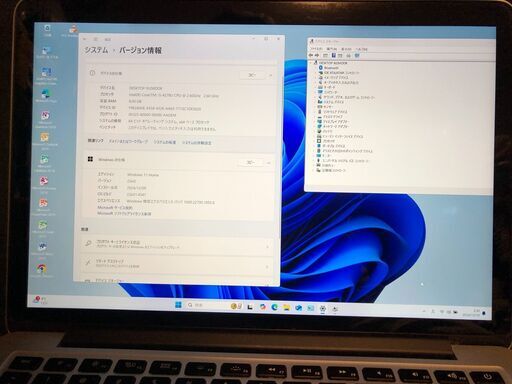This screenshot has width=512, height=384.
Task: Collapse the Windows specifications section chevron
Action: [269, 163]
